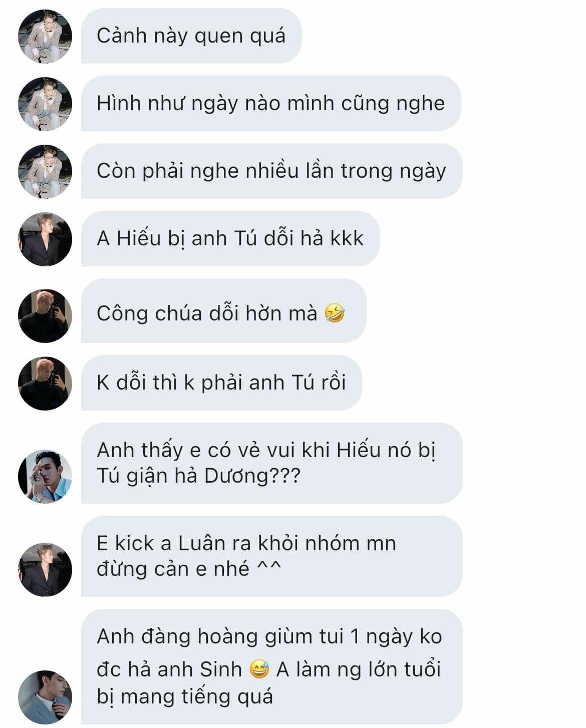
Task: Select the "K dỗi thì k phải anh Tú rồi" bubble
Action: pos(221,383)
